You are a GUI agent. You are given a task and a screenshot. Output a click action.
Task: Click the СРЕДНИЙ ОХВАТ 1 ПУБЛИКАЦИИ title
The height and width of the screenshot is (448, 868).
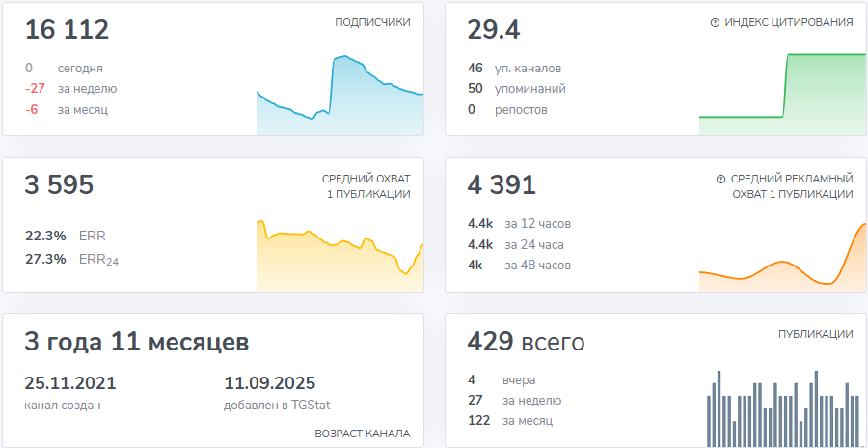[x=366, y=187]
